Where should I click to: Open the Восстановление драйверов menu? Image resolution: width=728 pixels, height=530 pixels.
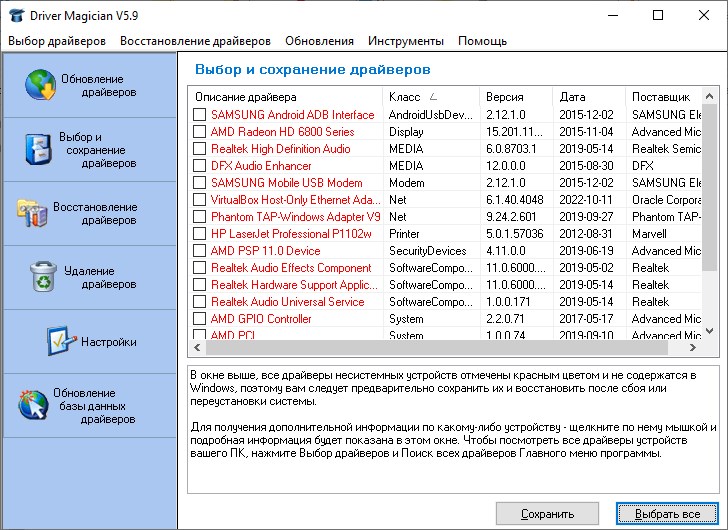pyautogui.click(x=195, y=41)
